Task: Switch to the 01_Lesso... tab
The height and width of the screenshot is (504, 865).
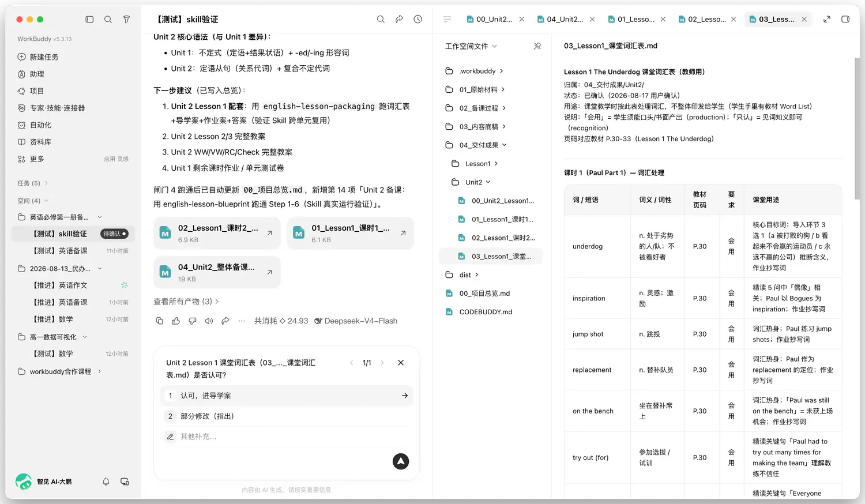Action: (x=631, y=19)
